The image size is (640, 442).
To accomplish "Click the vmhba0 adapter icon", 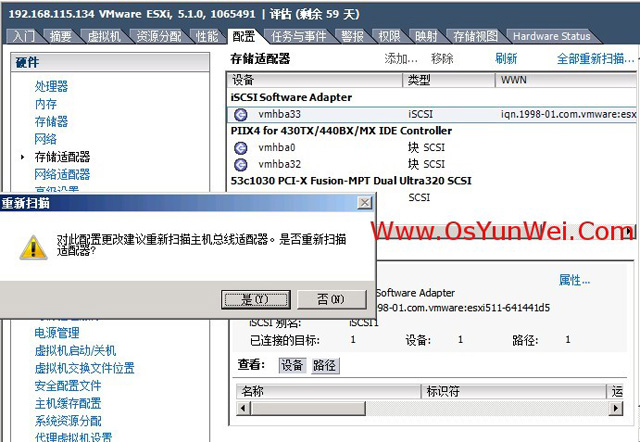I will (240, 148).
